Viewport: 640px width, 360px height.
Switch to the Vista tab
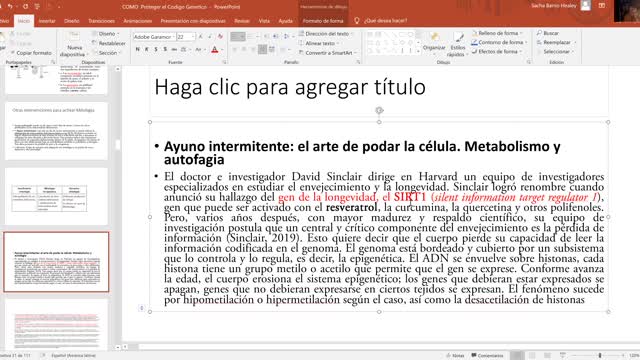click(x=264, y=21)
